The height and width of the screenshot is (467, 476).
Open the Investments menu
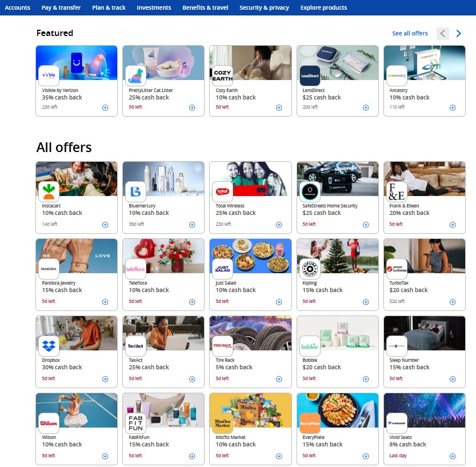pyautogui.click(x=154, y=7)
